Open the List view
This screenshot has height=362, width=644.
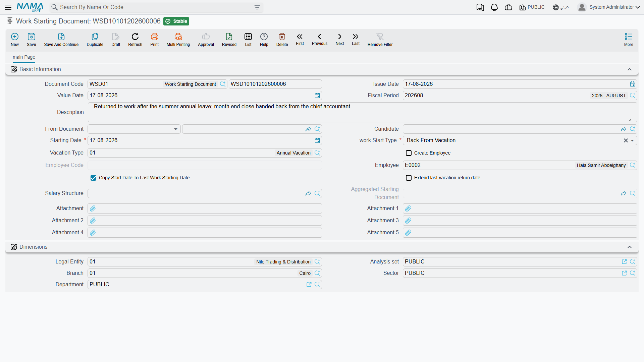click(x=248, y=40)
